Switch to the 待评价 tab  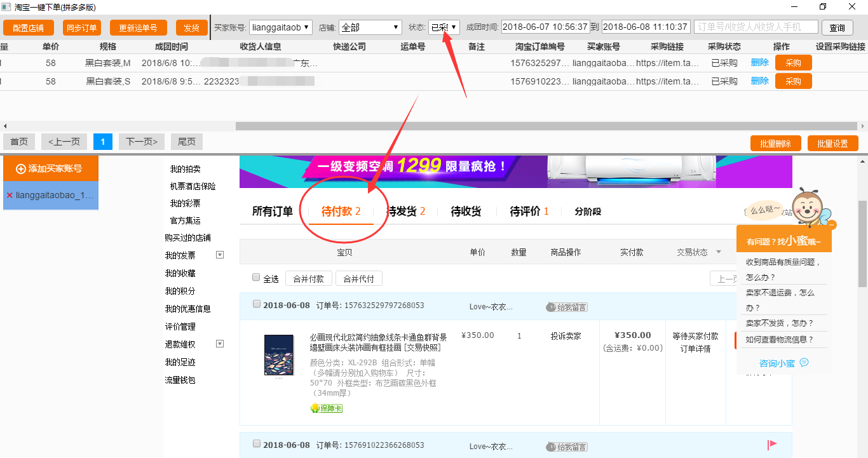tap(529, 212)
